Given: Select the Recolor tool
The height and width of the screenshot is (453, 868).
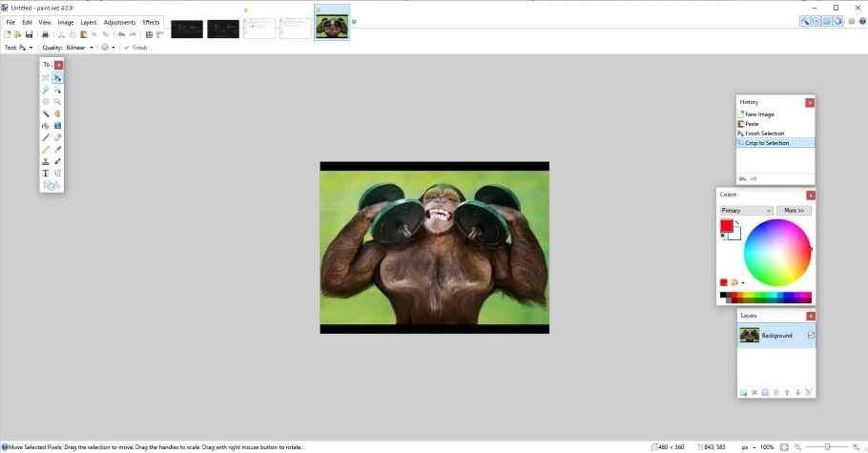Looking at the screenshot, I should pos(57,161).
